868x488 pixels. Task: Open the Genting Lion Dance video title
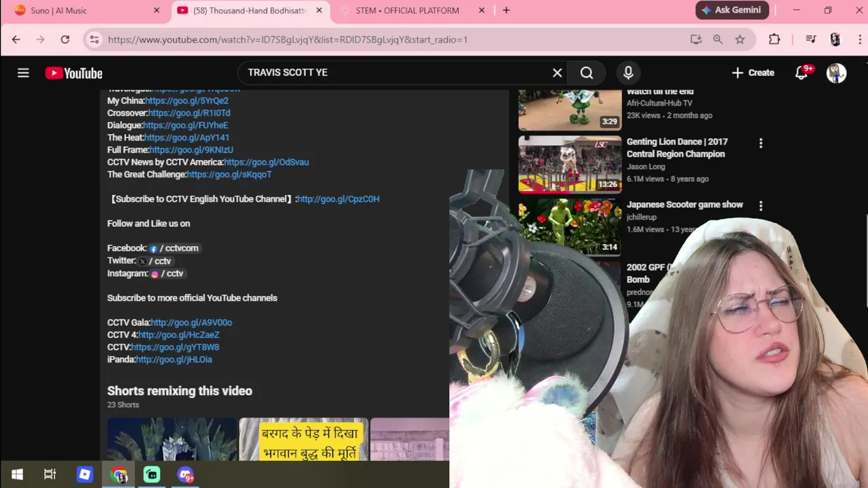tap(677, 148)
